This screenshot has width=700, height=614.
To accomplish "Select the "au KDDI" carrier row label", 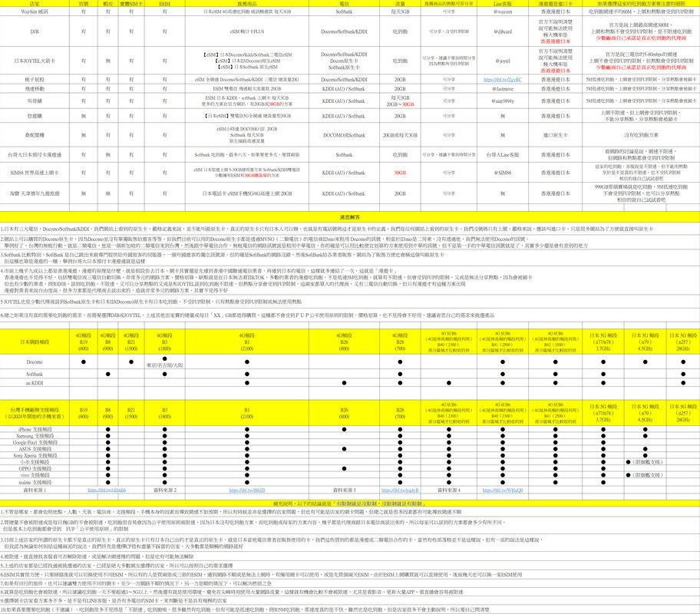I will pos(35,383).
